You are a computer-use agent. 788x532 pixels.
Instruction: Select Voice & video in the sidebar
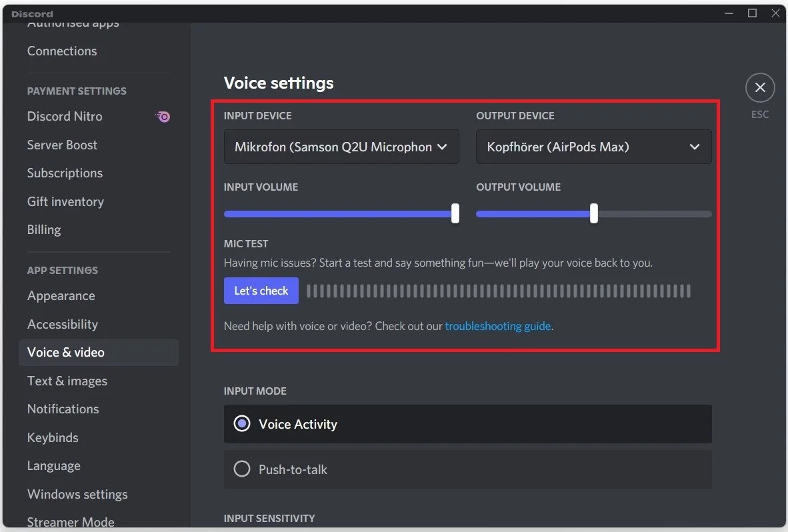(99, 352)
